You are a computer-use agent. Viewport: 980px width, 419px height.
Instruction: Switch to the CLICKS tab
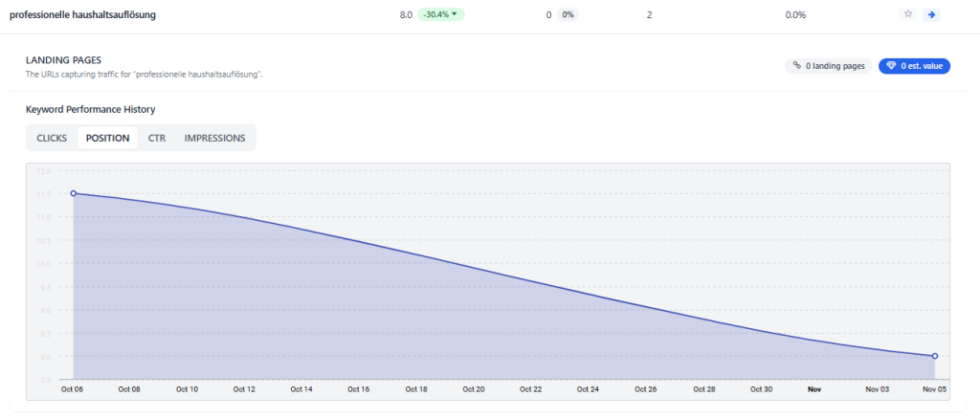click(52, 138)
